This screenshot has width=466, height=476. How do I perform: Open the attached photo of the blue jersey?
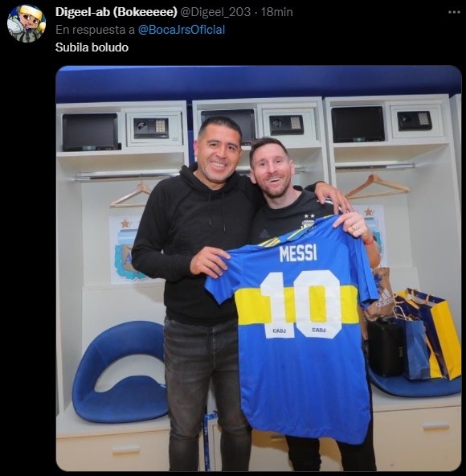pyautogui.click(x=259, y=268)
